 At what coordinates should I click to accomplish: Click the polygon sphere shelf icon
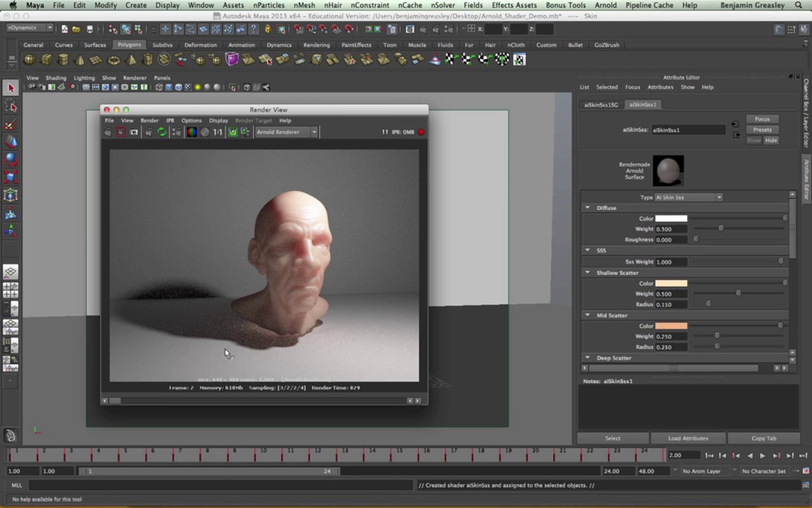(x=29, y=60)
